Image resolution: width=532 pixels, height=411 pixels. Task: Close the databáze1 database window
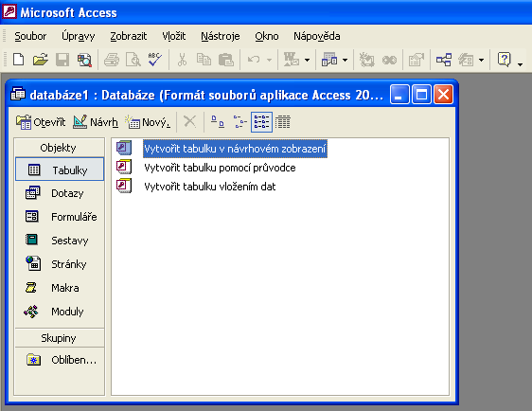pyautogui.click(x=443, y=94)
